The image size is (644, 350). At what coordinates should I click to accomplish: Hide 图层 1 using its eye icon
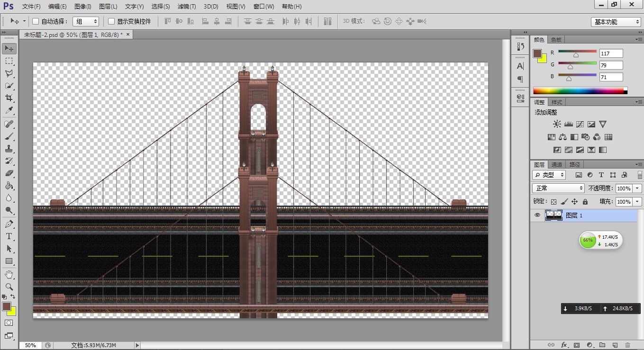click(x=537, y=215)
